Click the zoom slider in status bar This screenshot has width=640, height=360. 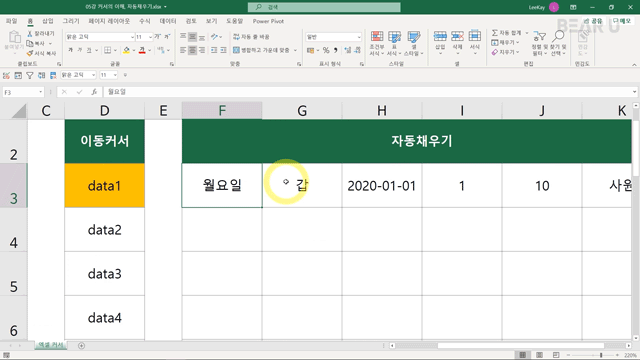click(x=601, y=355)
